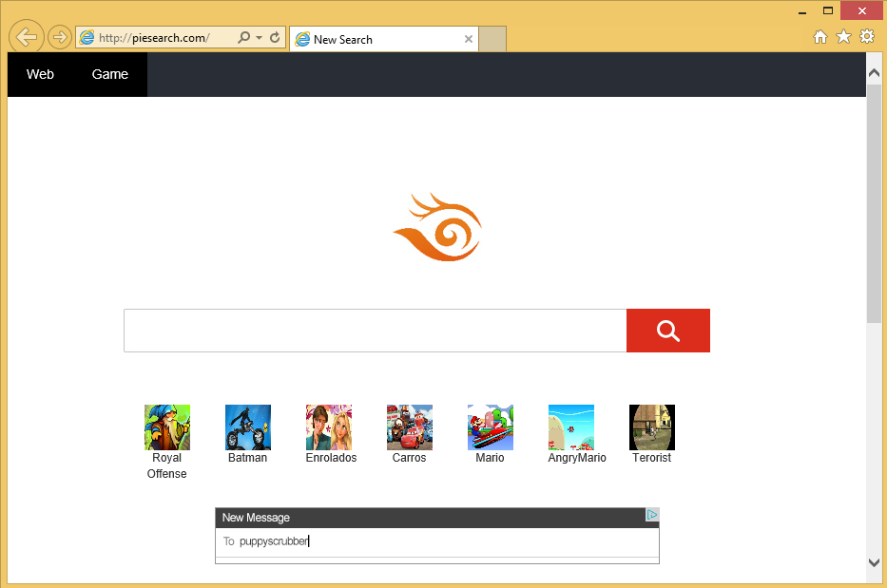Click the Batman text link
This screenshot has height=588, width=887.
(x=248, y=458)
